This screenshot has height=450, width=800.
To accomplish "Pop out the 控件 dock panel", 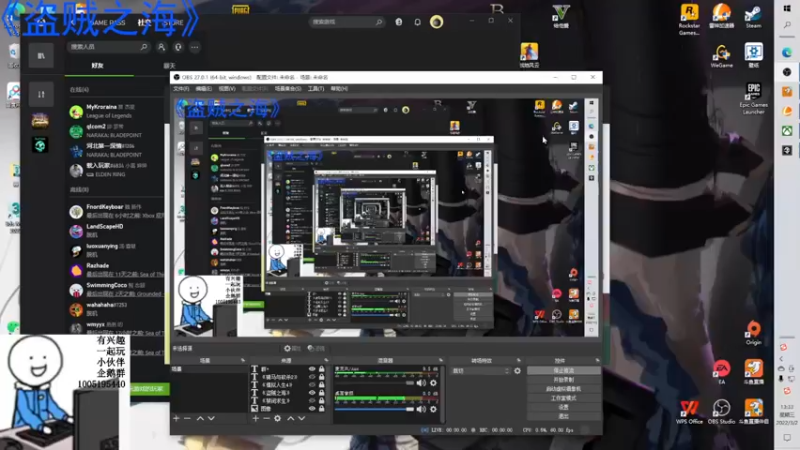I will point(597,360).
